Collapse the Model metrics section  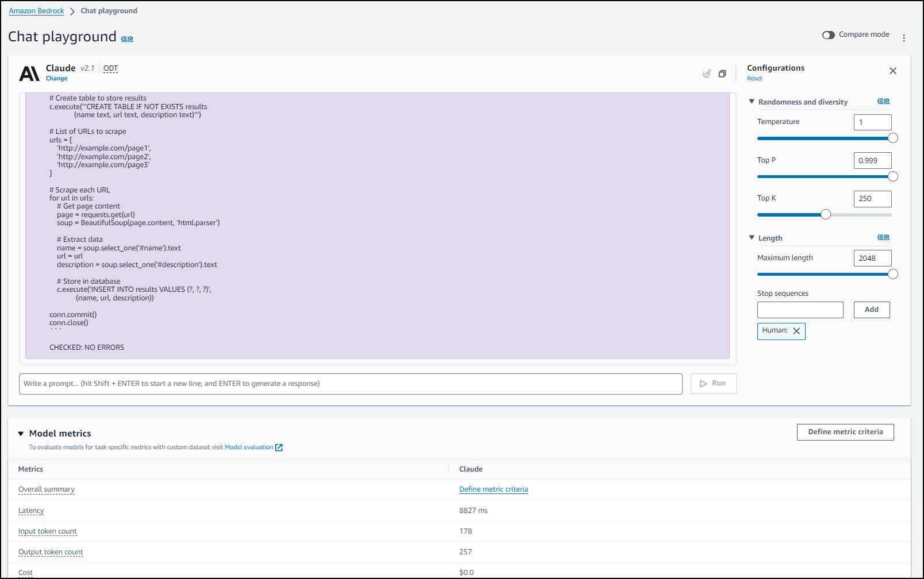click(x=21, y=434)
